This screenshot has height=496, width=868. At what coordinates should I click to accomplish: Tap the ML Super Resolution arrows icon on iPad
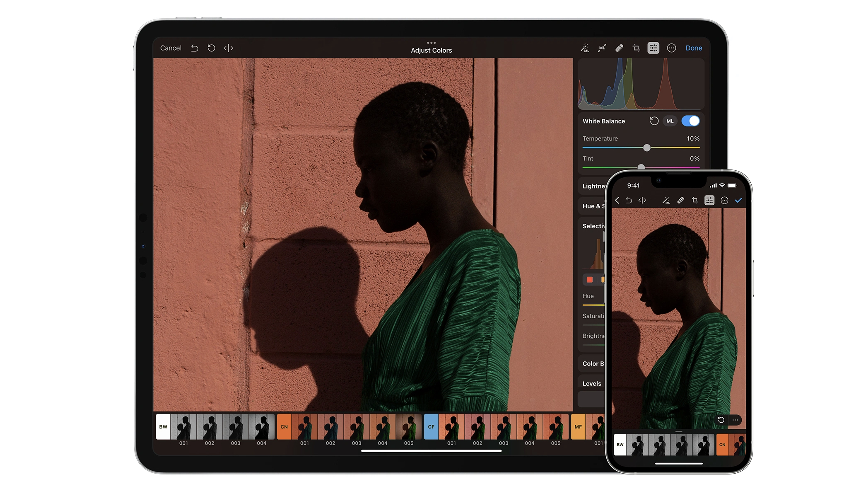point(602,48)
